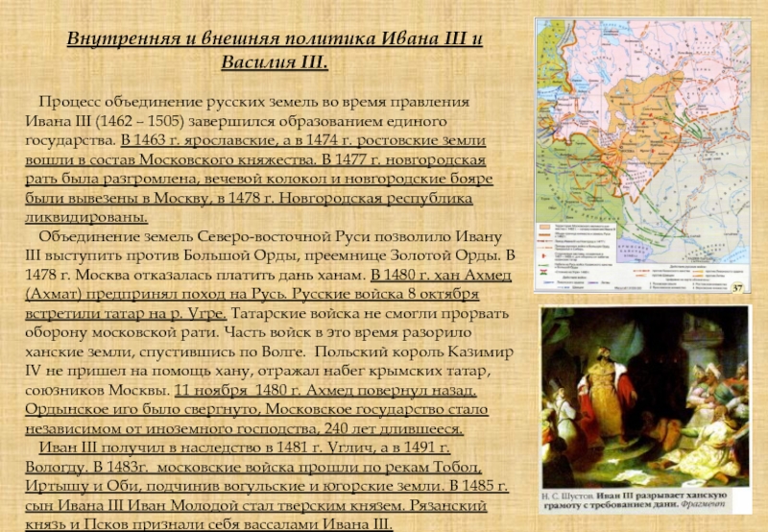
Task: Click the line "Вологду. В 1483г. московские войска прошли по рекам Тобол,"
Action: [x=253, y=468]
